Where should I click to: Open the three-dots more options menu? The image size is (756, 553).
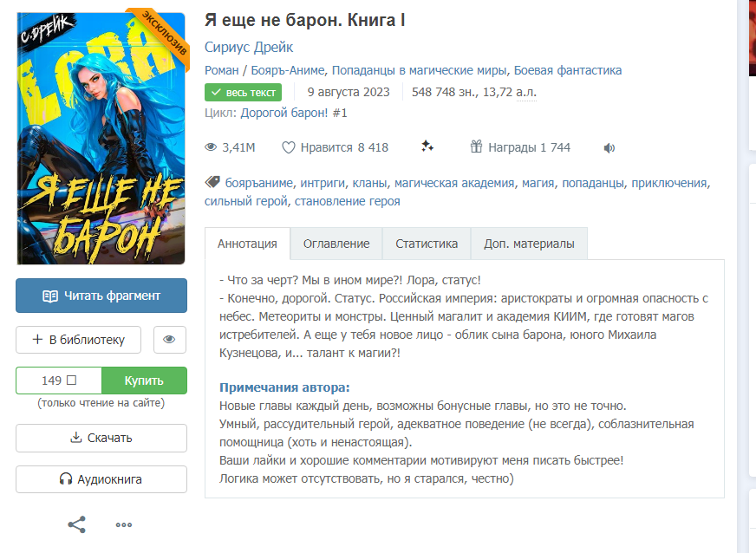click(x=123, y=524)
